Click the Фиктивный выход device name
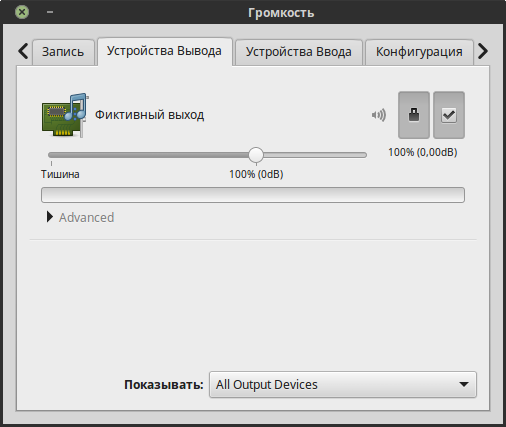506x427 pixels. coord(149,115)
